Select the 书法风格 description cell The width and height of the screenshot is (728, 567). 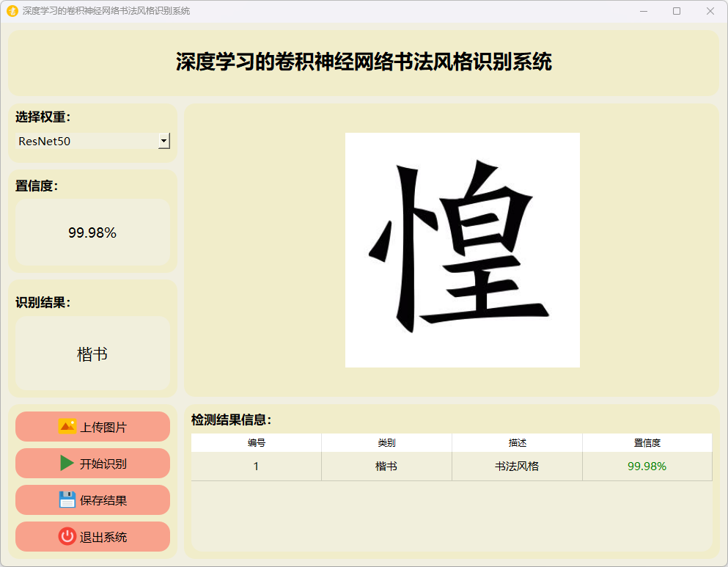pos(517,467)
